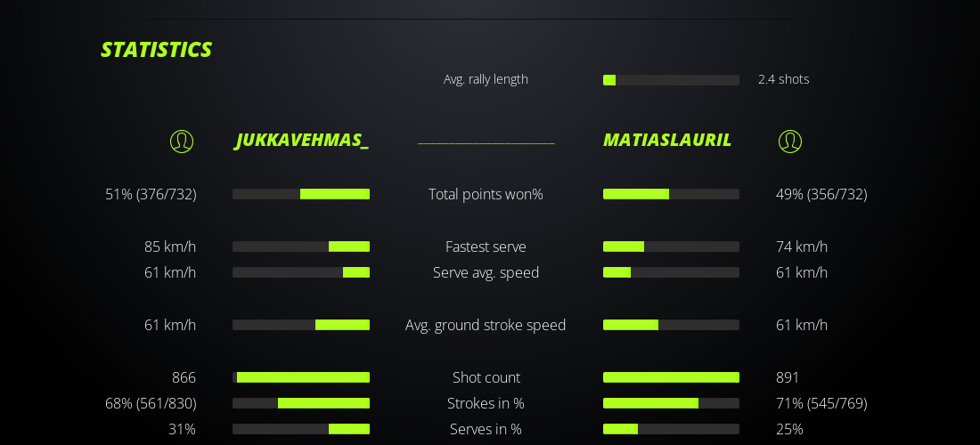Click MATIASLAURIL avg. ground stroke speed bar
This screenshot has width=980, height=445.
(x=671, y=325)
